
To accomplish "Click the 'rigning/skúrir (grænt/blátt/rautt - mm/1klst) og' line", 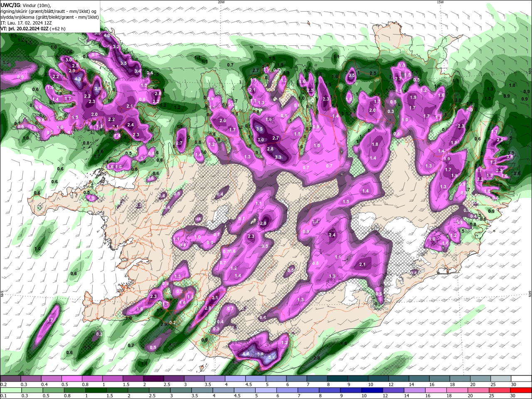I will coord(49,11).
